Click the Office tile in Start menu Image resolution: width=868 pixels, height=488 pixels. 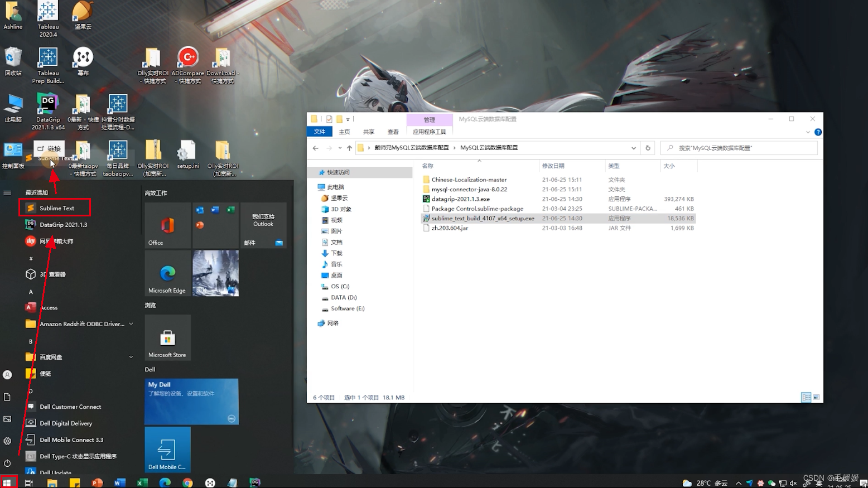167,225
